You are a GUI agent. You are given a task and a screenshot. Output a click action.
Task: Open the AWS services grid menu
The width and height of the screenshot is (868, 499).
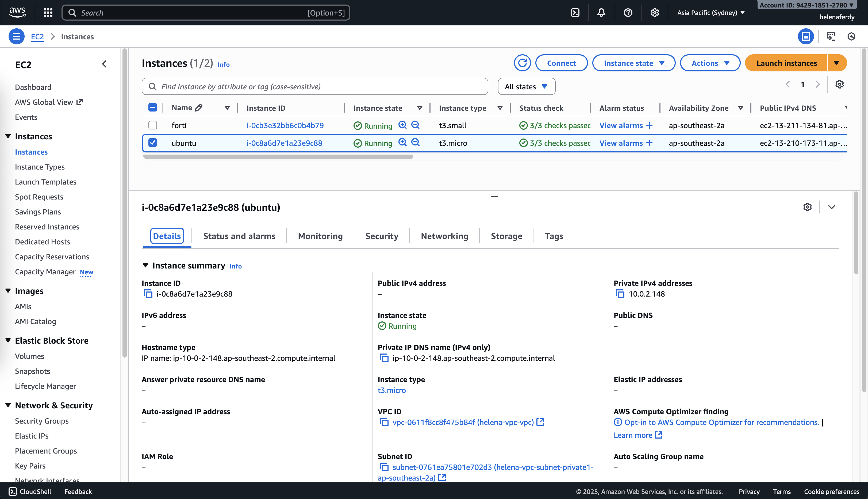48,13
